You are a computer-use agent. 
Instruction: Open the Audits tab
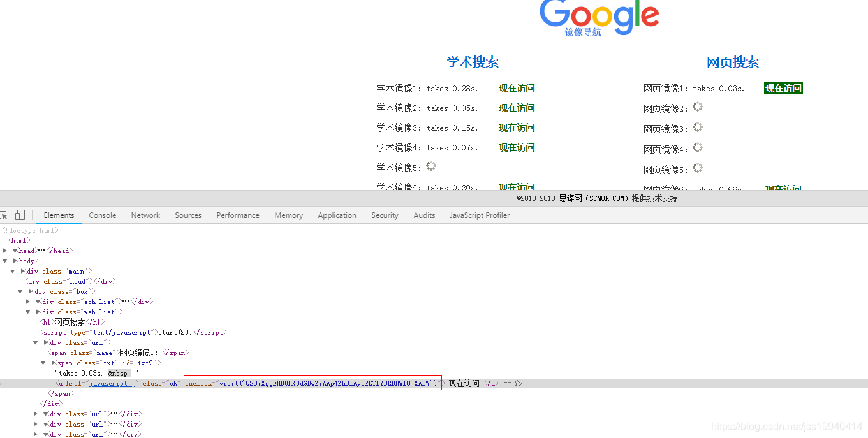coord(424,215)
